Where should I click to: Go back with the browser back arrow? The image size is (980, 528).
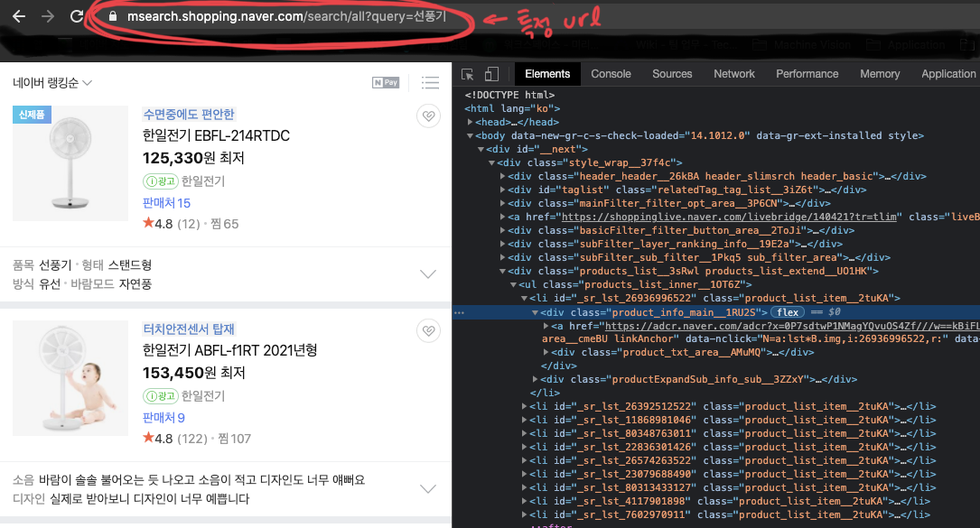pyautogui.click(x=19, y=17)
